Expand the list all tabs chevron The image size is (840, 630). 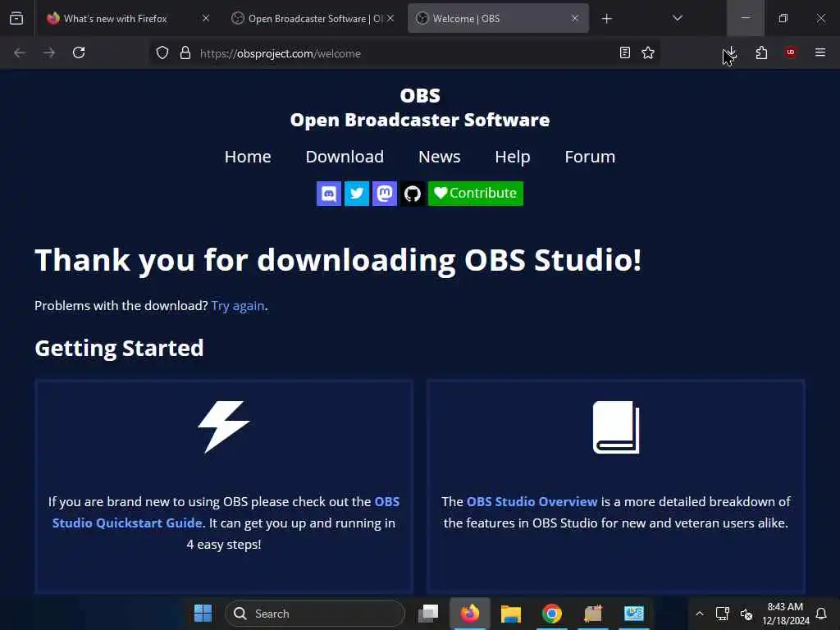pyautogui.click(x=677, y=18)
